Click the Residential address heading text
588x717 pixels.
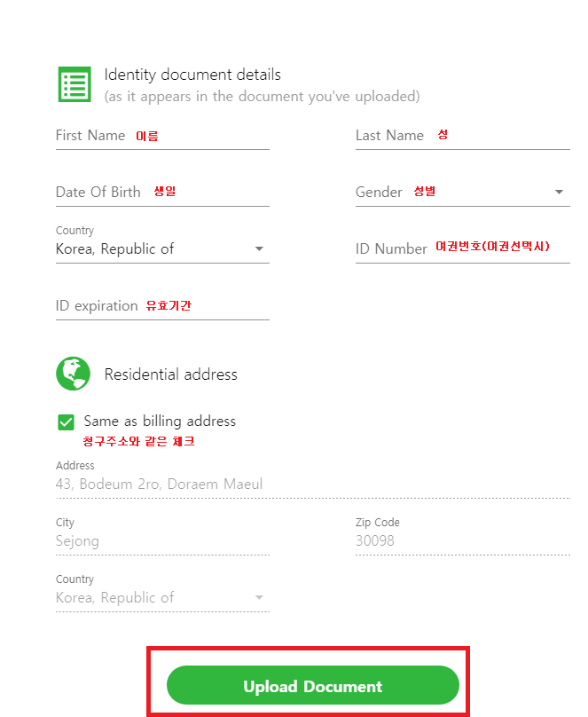(x=171, y=374)
